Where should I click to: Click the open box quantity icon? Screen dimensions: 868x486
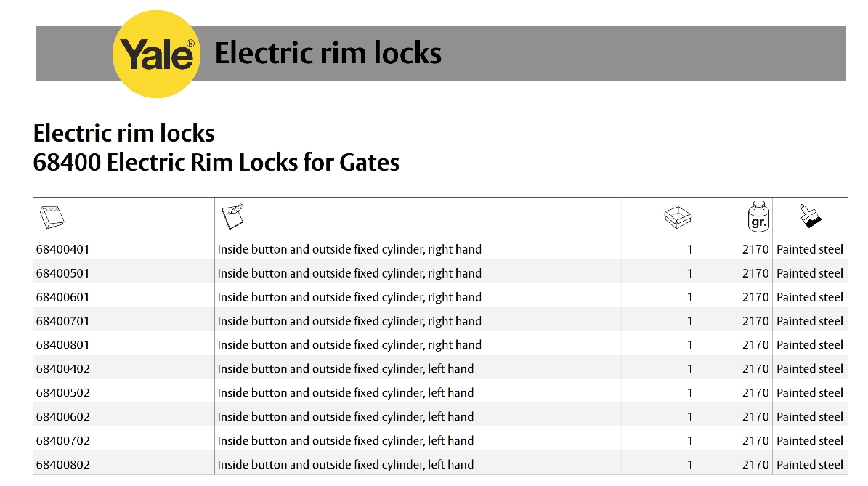tap(678, 216)
